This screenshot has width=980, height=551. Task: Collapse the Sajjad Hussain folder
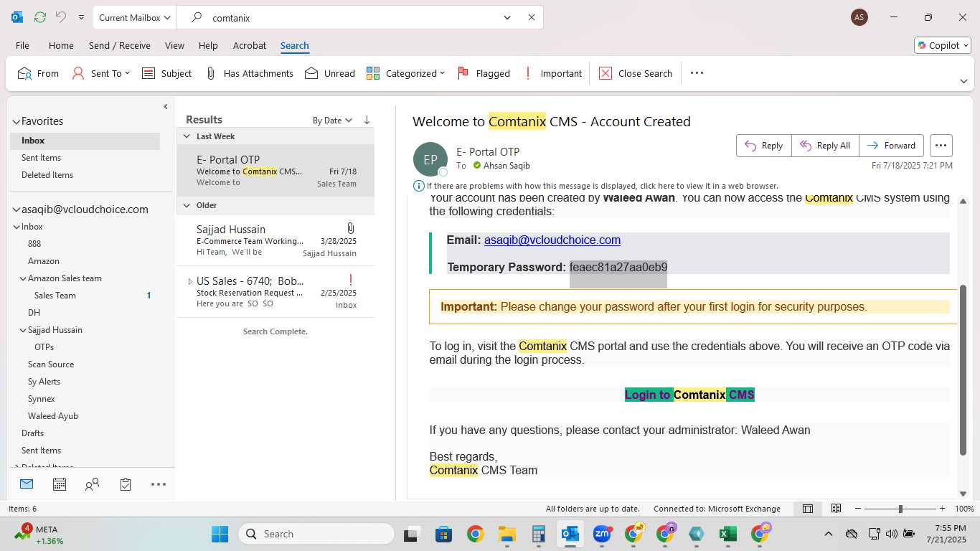[x=23, y=330]
